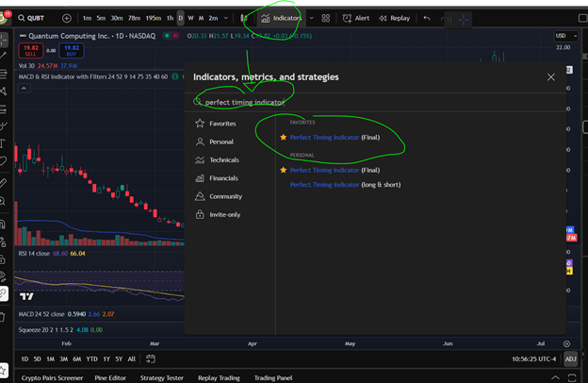Select the 5m timeframe

101,18
